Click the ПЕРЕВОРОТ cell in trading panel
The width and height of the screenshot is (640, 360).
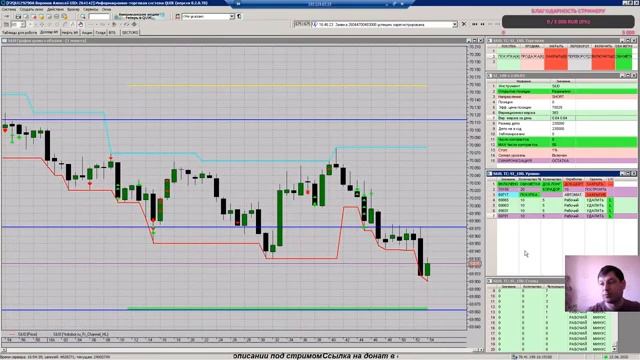coord(580,57)
